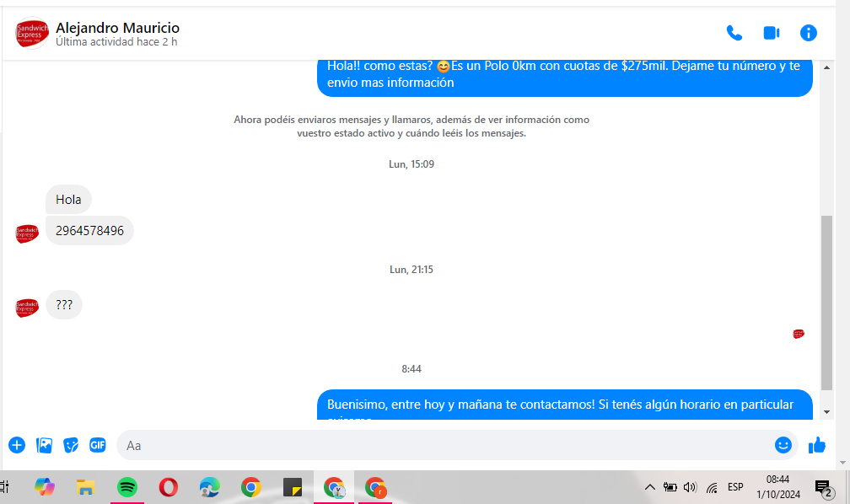Click the contact name Alejandro Mauricio
850x504 pixels.
(x=118, y=28)
